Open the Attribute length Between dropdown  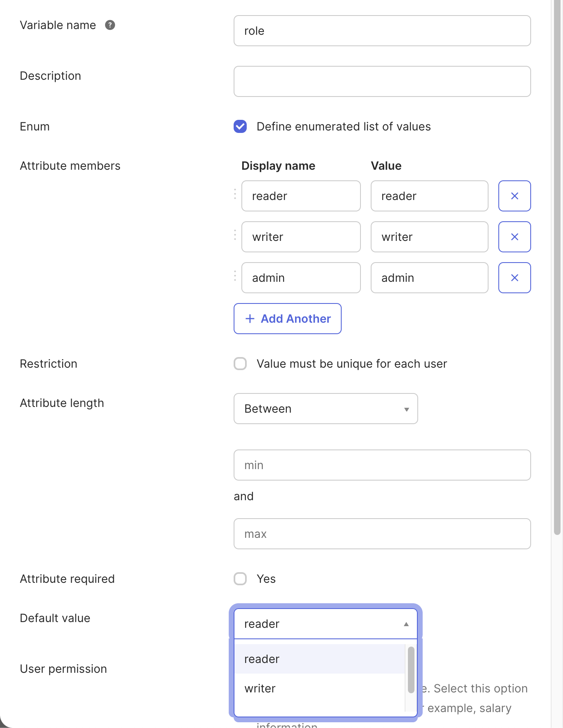point(325,409)
